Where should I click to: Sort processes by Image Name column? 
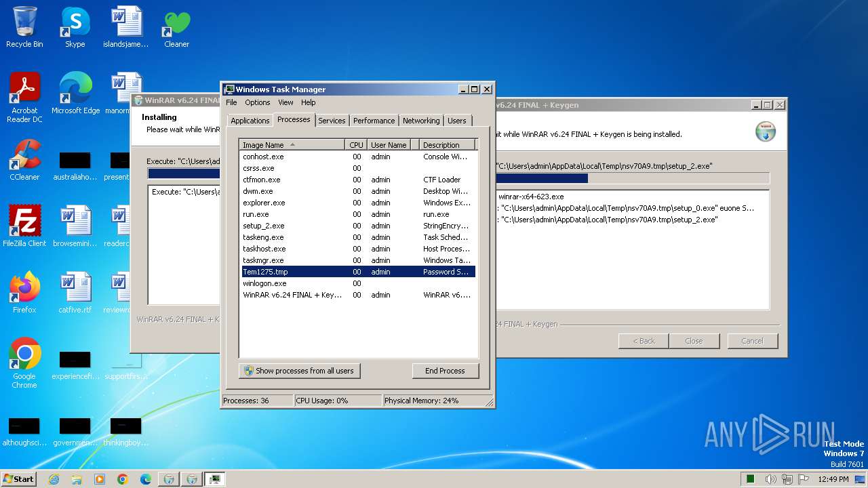292,145
